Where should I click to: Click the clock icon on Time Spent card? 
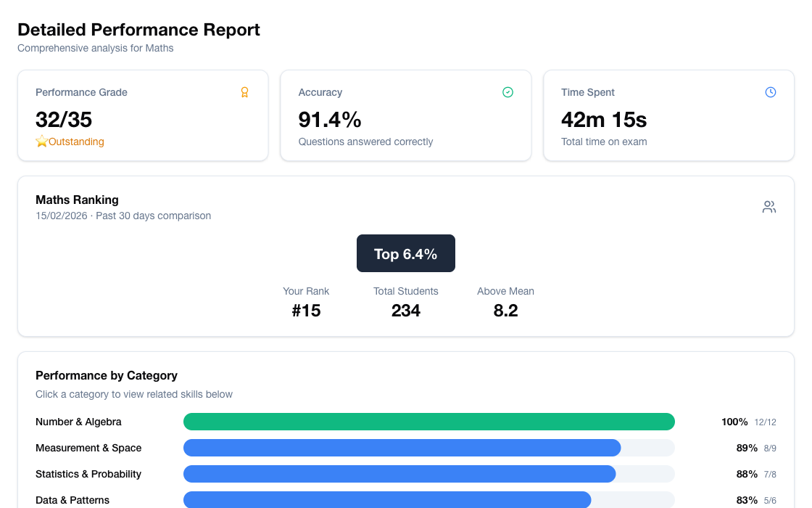point(770,92)
